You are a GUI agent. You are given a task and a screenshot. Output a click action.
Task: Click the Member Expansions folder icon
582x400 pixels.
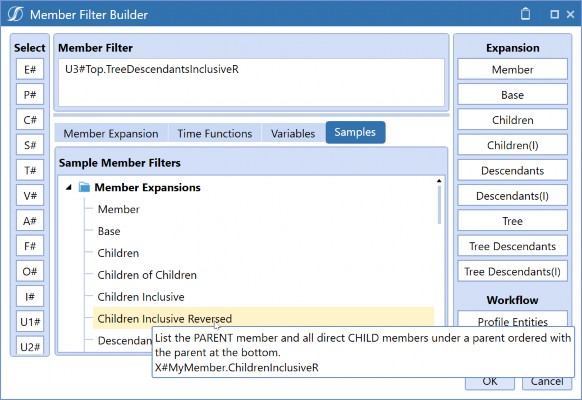point(84,187)
